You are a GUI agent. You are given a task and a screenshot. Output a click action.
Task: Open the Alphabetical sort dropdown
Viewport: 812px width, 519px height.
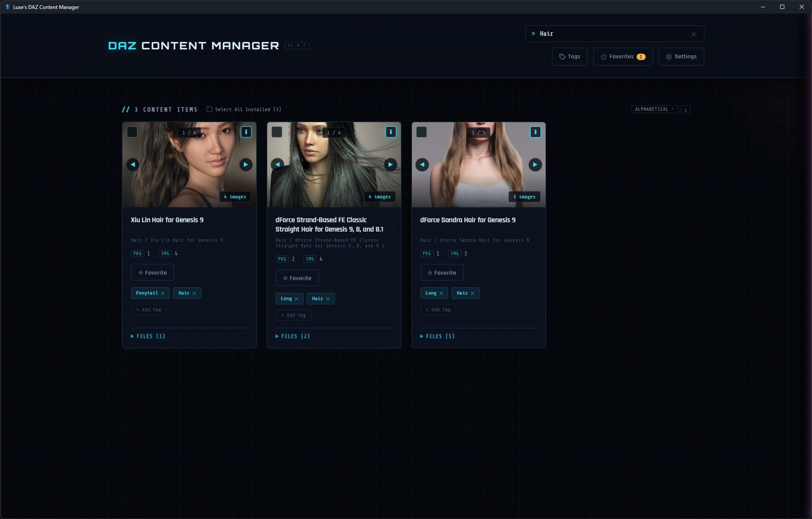point(655,109)
